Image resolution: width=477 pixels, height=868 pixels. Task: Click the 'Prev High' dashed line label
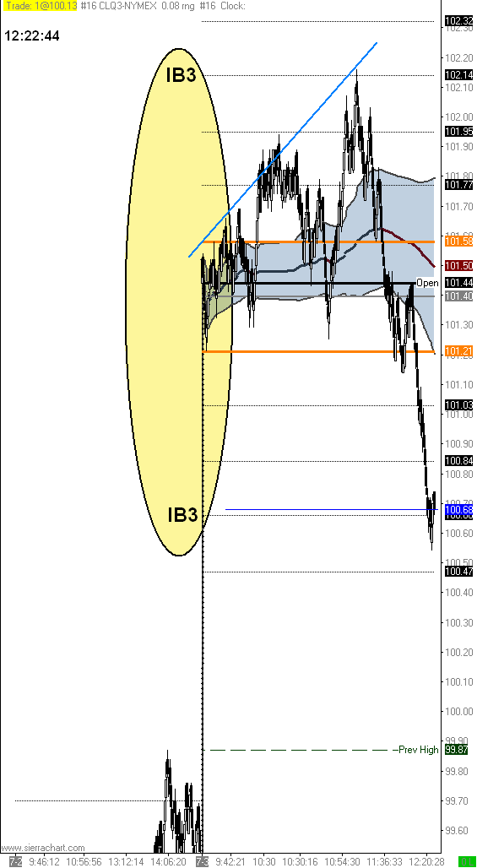pos(419,750)
